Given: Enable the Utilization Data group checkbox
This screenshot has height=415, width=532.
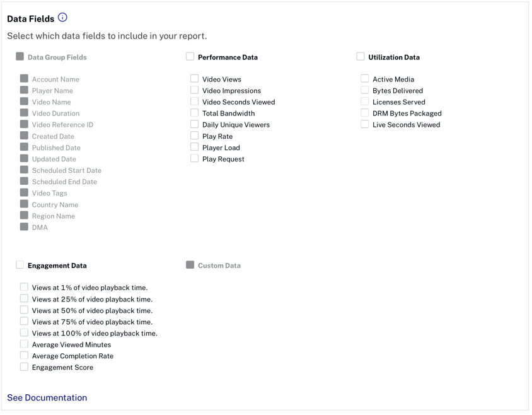Looking at the screenshot, I should (x=360, y=57).
